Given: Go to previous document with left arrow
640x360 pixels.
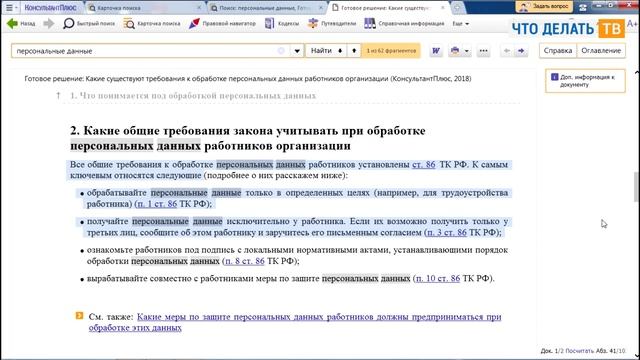Looking at the screenshot, I should click(507, 51).
